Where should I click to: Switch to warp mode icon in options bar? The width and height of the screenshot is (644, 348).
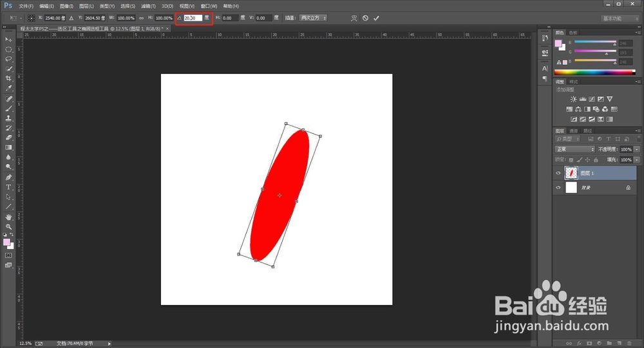[354, 18]
